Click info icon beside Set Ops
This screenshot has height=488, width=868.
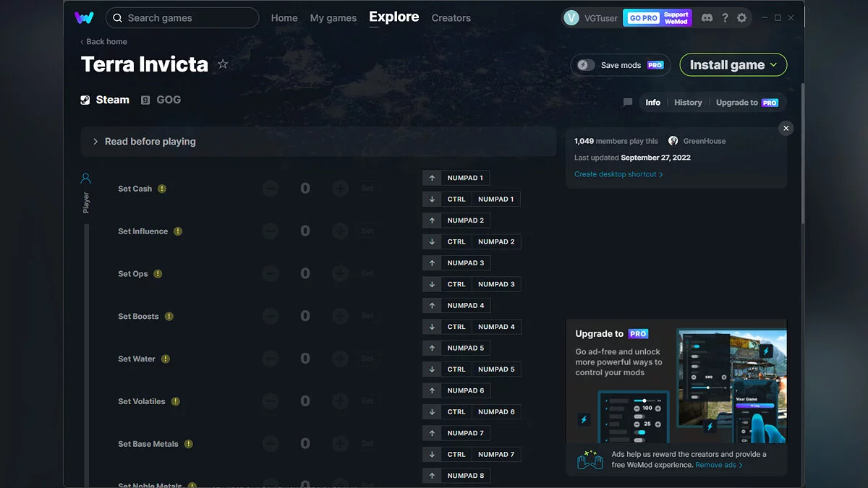[158, 274]
